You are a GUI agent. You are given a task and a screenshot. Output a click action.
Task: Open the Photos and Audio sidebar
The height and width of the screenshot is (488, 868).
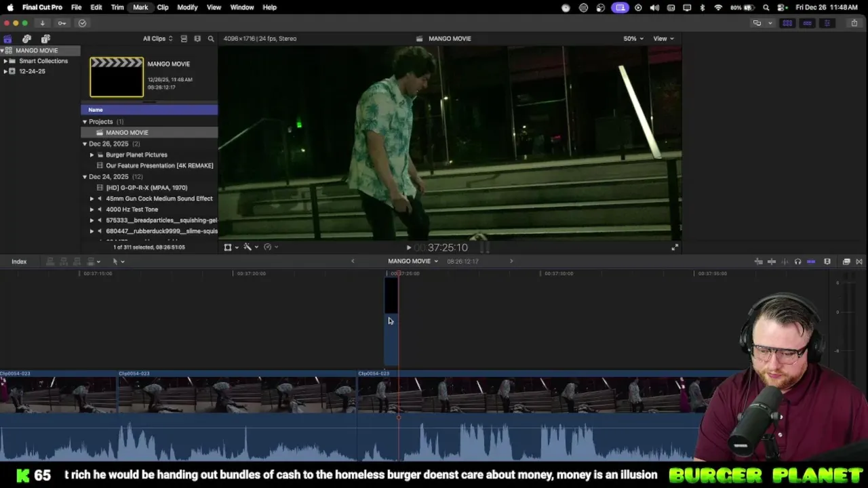tap(26, 39)
